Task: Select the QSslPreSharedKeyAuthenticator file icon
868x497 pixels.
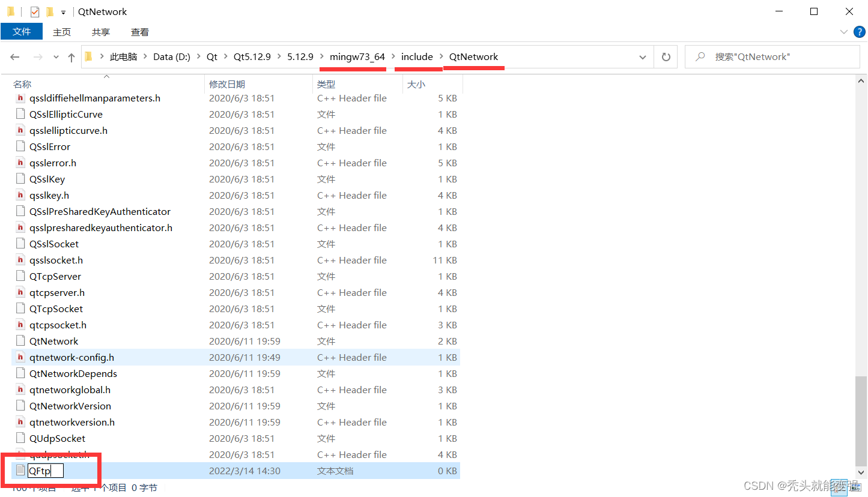Action: 21,212
